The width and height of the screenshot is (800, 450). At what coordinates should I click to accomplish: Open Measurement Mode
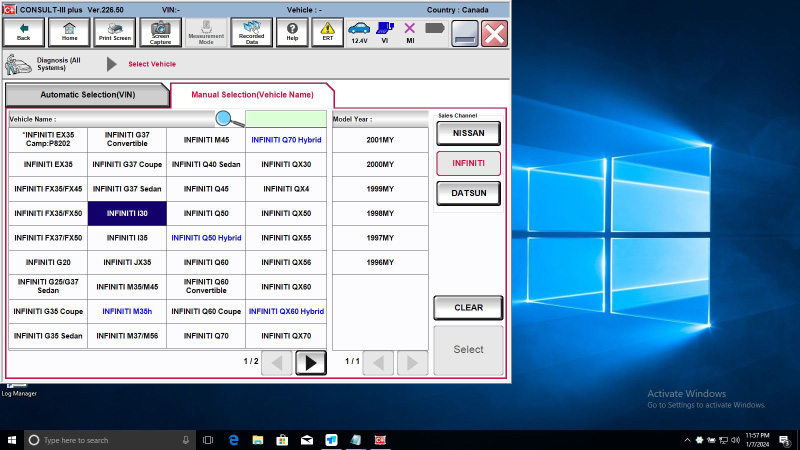(x=206, y=32)
